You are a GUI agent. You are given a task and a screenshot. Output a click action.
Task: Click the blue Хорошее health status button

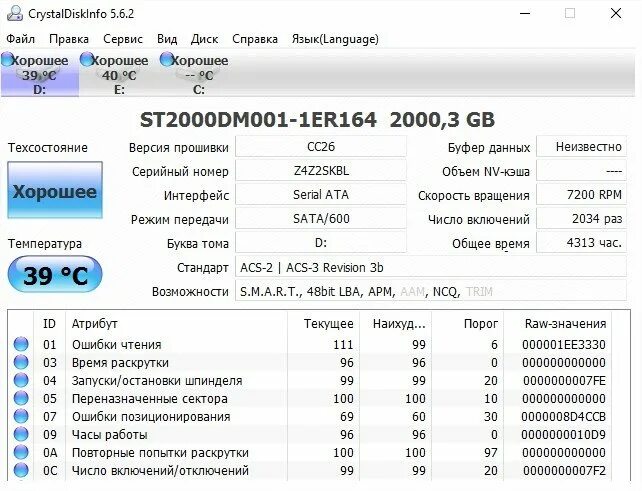click(55, 190)
